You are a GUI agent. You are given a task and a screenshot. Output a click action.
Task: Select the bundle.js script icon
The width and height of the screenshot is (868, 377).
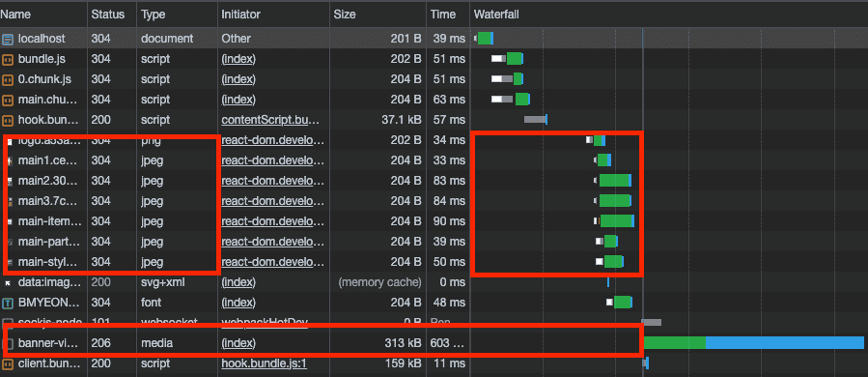pos(7,59)
